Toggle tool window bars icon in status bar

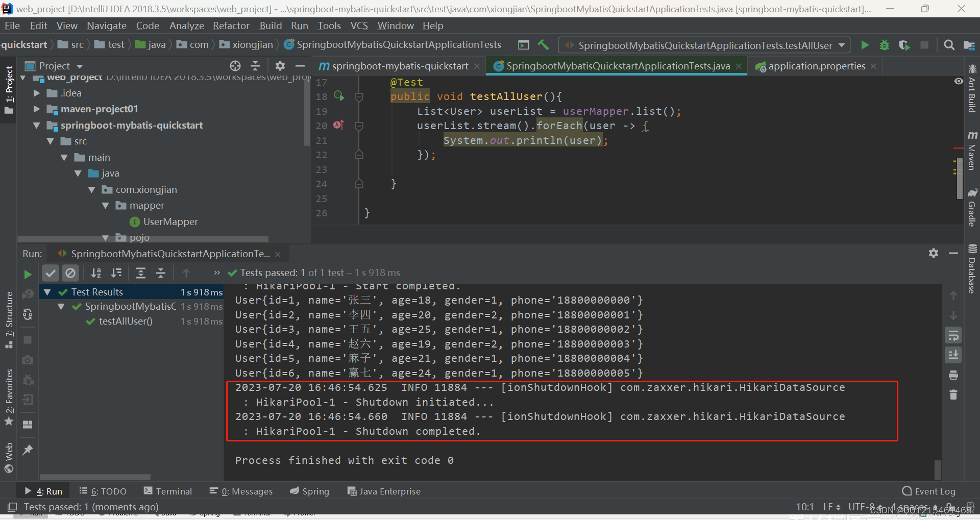pyautogui.click(x=12, y=507)
